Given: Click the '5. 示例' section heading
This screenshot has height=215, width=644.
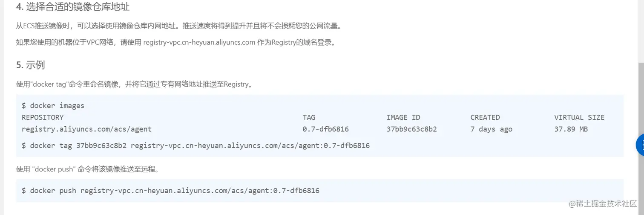Looking at the screenshot, I should click(30, 65).
